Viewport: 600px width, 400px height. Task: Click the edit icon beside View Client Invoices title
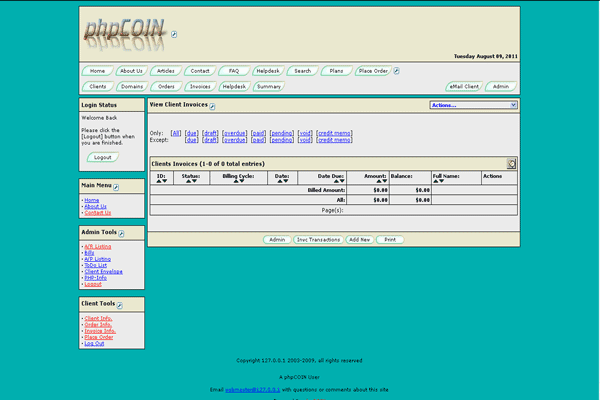click(x=212, y=106)
